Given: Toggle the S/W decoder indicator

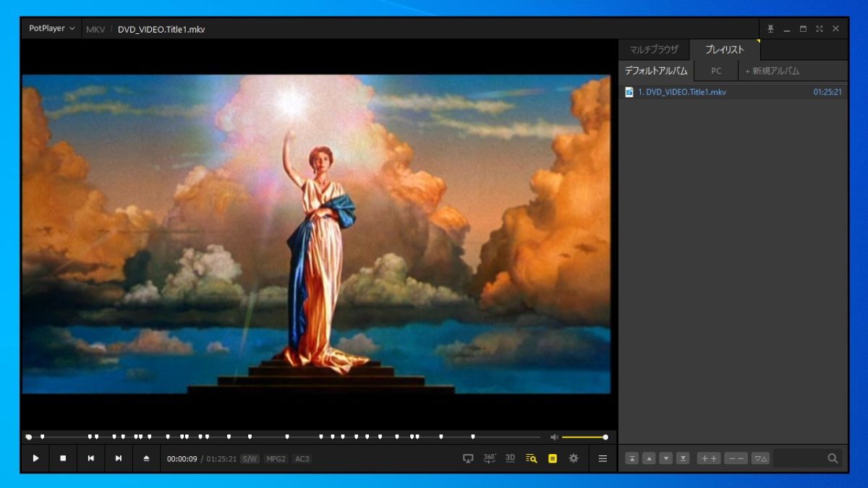Looking at the screenshot, I should pyautogui.click(x=250, y=458).
